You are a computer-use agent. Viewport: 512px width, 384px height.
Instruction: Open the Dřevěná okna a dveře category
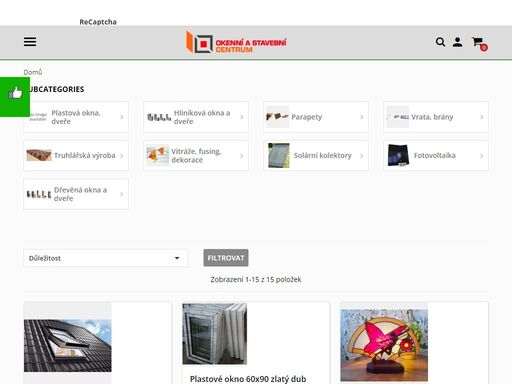pyautogui.click(x=76, y=194)
